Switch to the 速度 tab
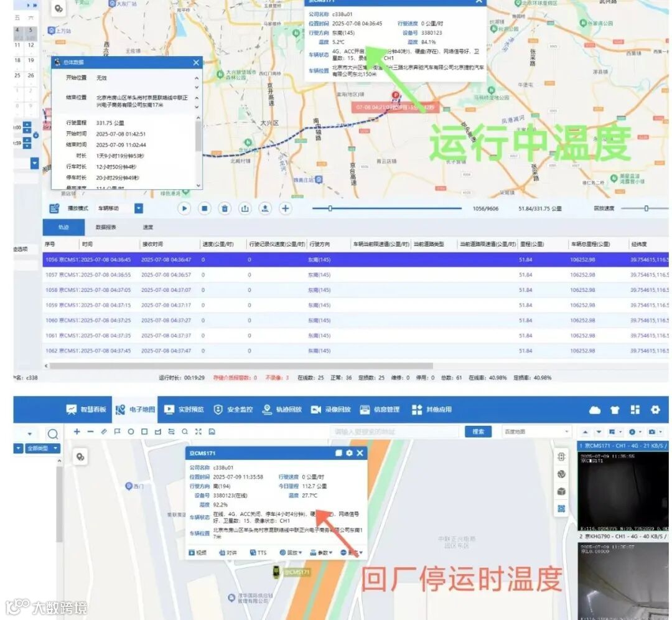 pos(148,227)
